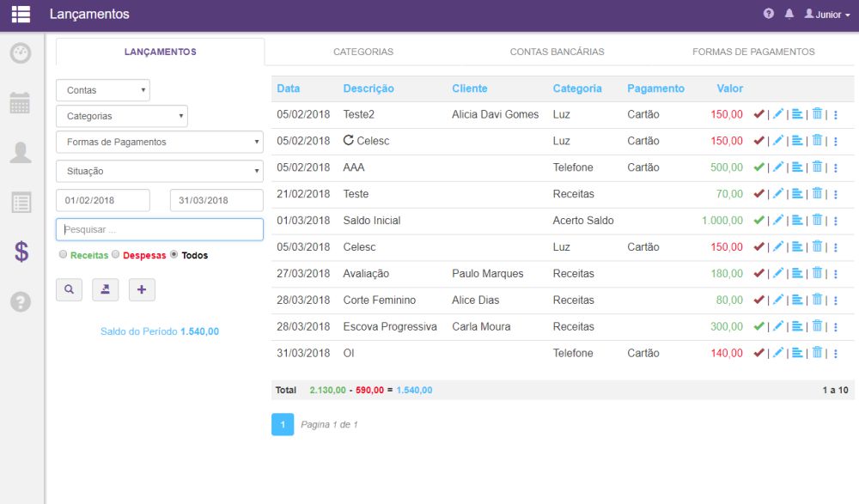Open the dashboard gauge icon in sidebar
The width and height of the screenshot is (859, 504).
click(x=21, y=53)
